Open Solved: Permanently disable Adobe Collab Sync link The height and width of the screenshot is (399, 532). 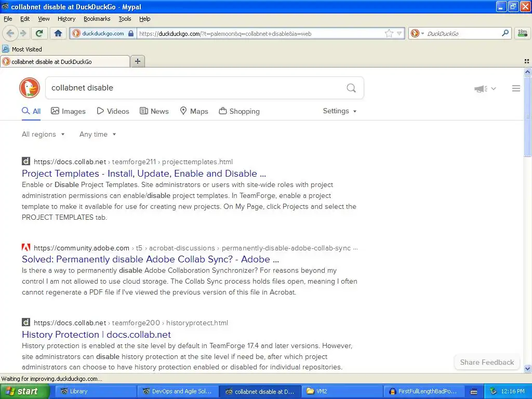click(x=150, y=259)
